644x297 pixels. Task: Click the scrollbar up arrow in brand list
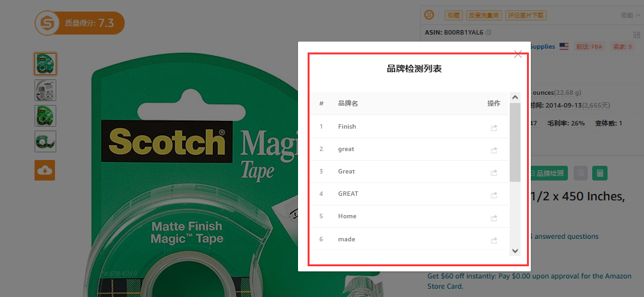(515, 97)
